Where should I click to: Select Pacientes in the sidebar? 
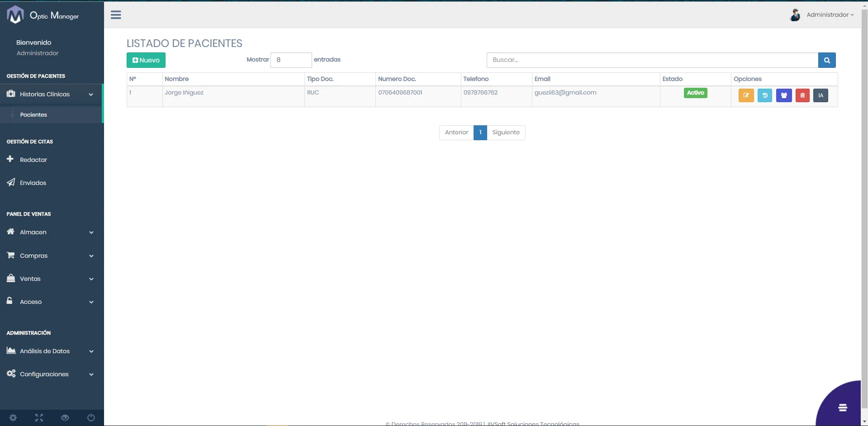pyautogui.click(x=33, y=115)
